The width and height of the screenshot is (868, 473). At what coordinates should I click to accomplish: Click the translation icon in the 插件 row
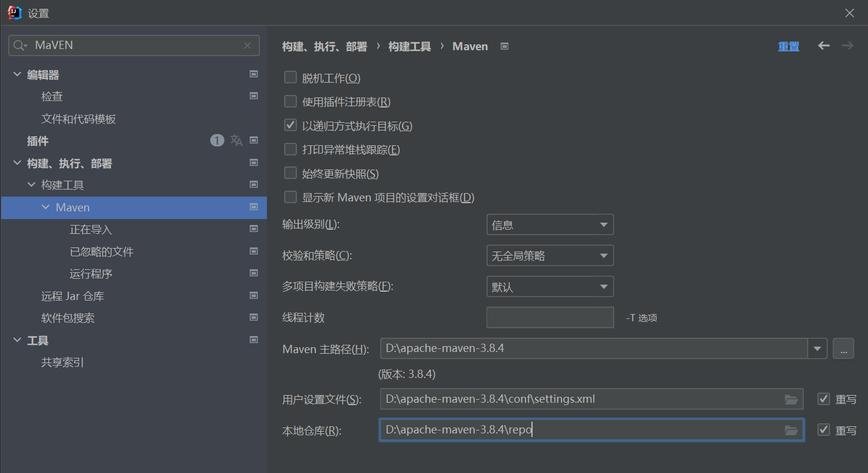236,141
